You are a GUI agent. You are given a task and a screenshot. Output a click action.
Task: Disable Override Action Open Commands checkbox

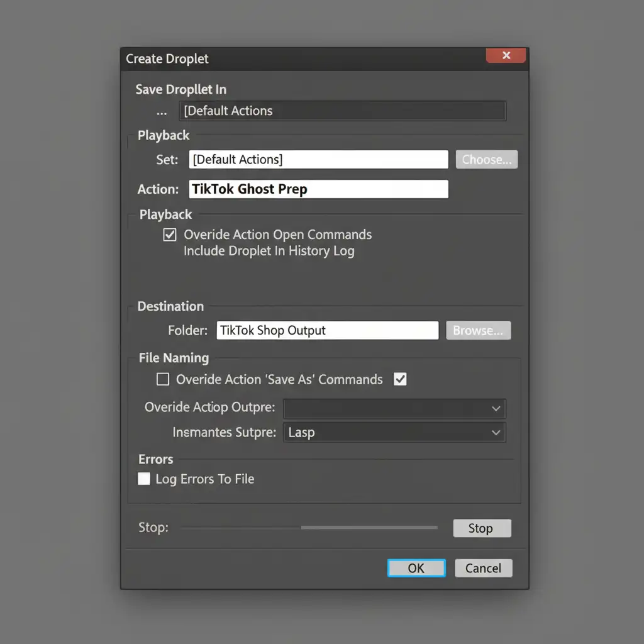click(170, 235)
